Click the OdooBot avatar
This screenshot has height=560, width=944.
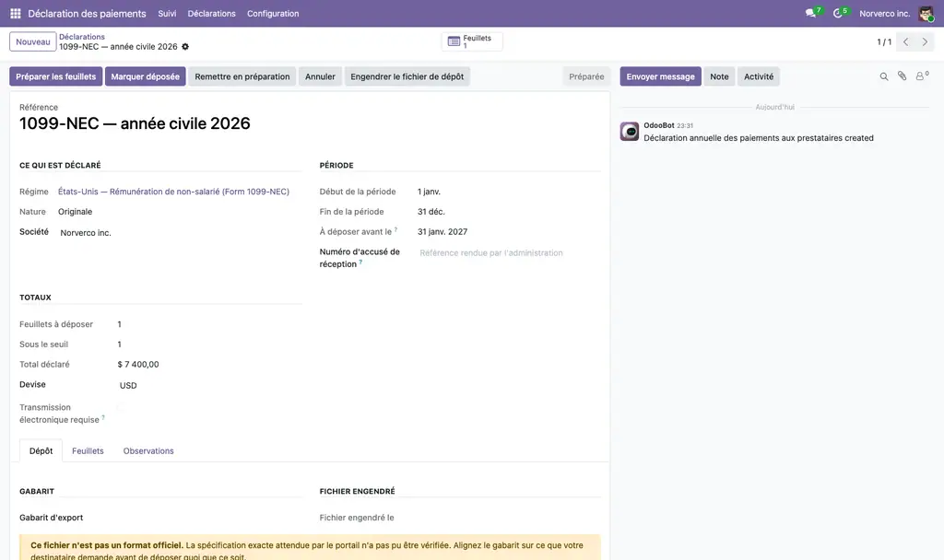[x=629, y=131]
